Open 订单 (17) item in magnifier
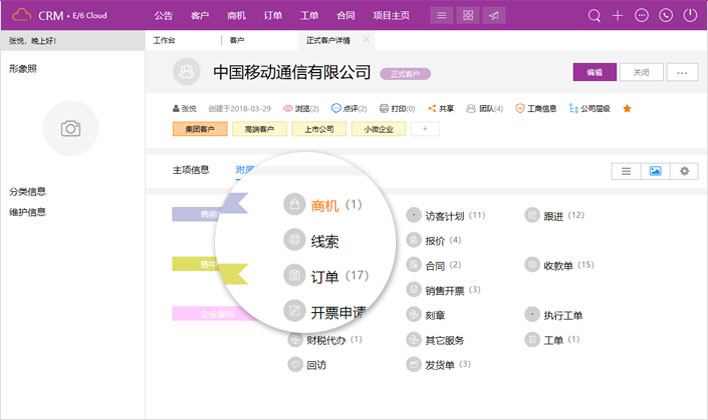The width and height of the screenshot is (708, 420). [326, 275]
